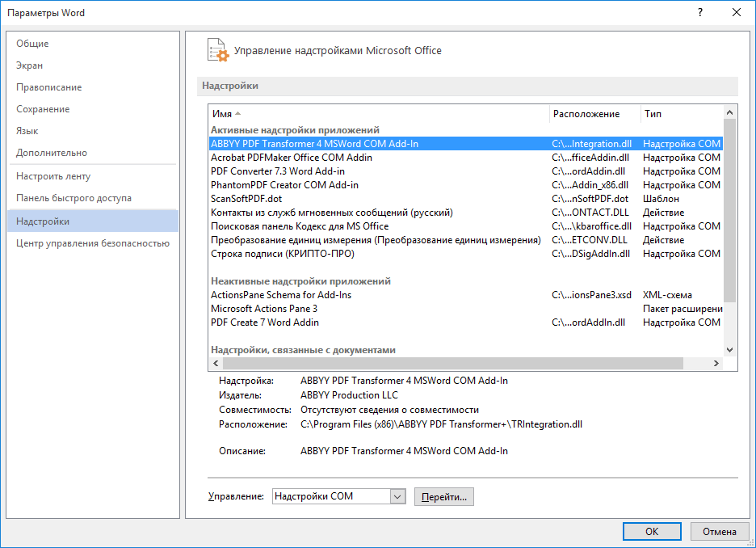Click the left arrow of horizontal scrollbar
The image size is (756, 548).
pyautogui.click(x=216, y=363)
